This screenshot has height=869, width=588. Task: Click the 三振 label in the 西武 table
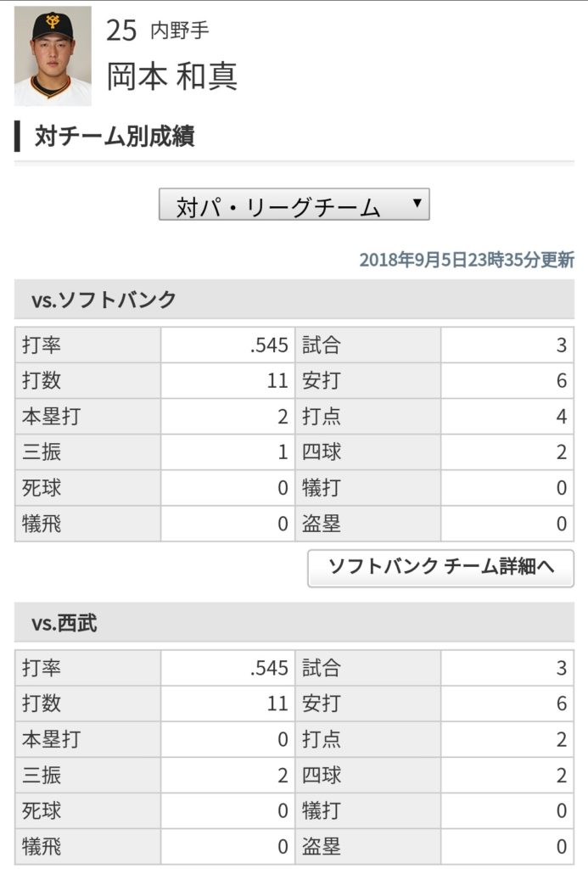tap(42, 775)
